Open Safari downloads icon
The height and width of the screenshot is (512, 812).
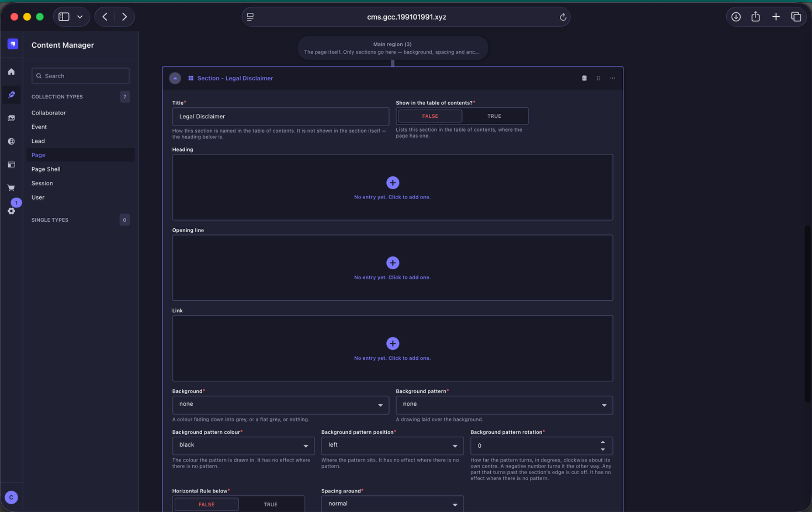tap(736, 17)
